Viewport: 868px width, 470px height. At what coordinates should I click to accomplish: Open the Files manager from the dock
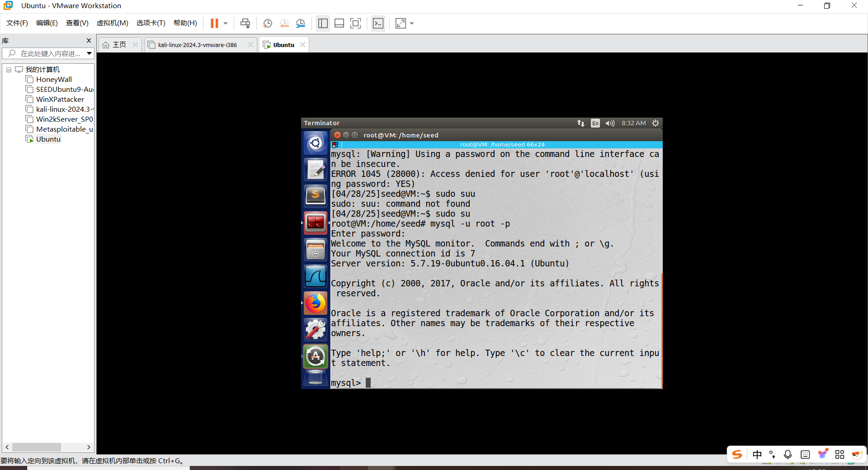click(x=315, y=250)
